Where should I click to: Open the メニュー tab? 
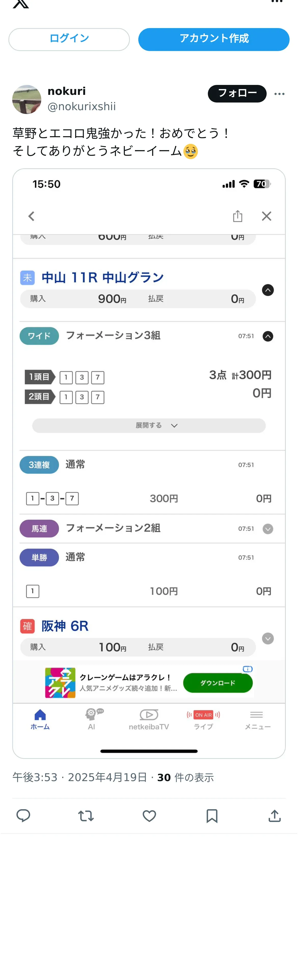point(257,719)
